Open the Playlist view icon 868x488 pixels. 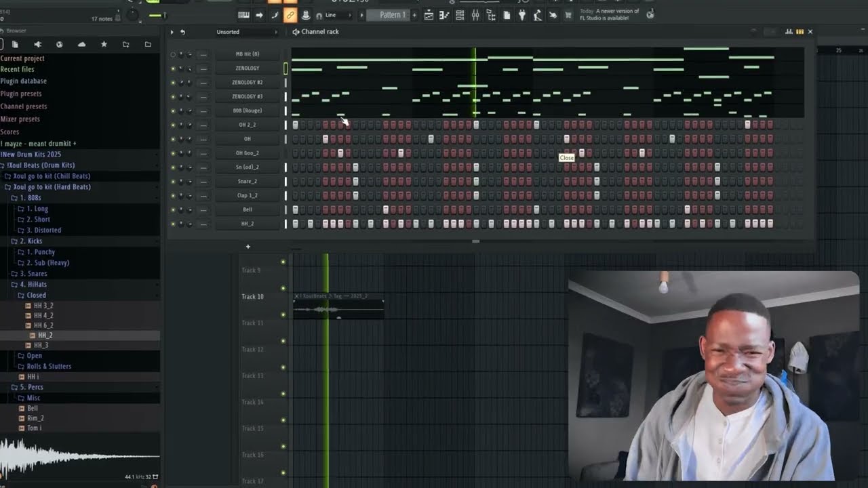[429, 15]
